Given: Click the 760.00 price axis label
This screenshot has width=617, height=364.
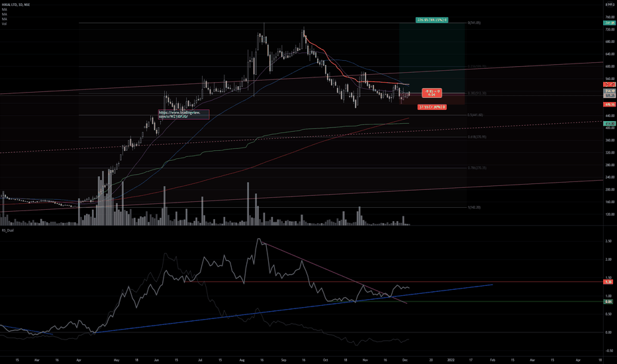Looking at the screenshot, I should coord(610,17).
